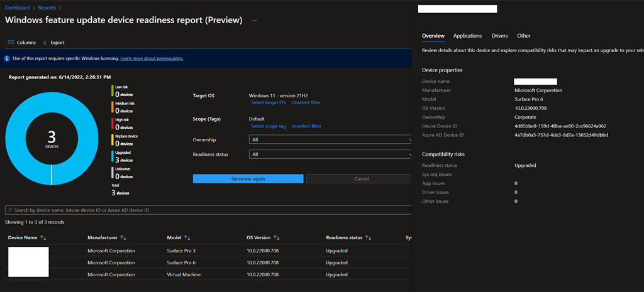Sort by OS Version column arrows icon
This screenshot has width=644, height=292.
pos(277,238)
